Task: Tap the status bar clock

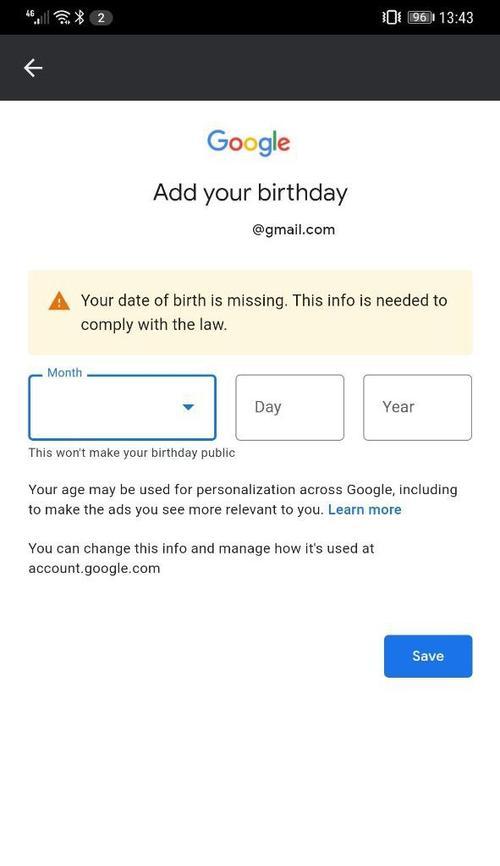Action: (456, 18)
